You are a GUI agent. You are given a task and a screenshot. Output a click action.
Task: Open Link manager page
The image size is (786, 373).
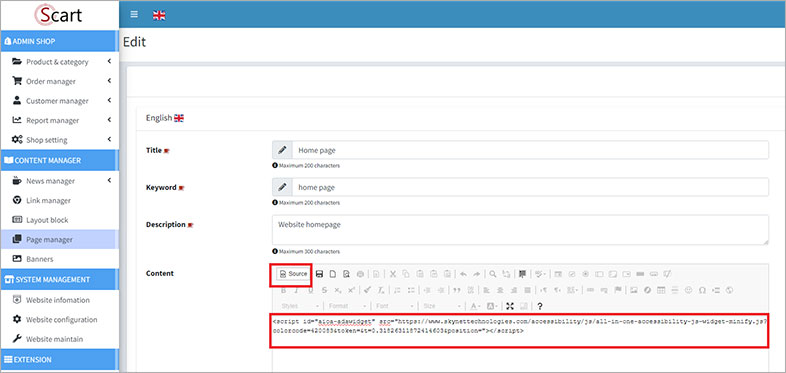tap(60, 201)
